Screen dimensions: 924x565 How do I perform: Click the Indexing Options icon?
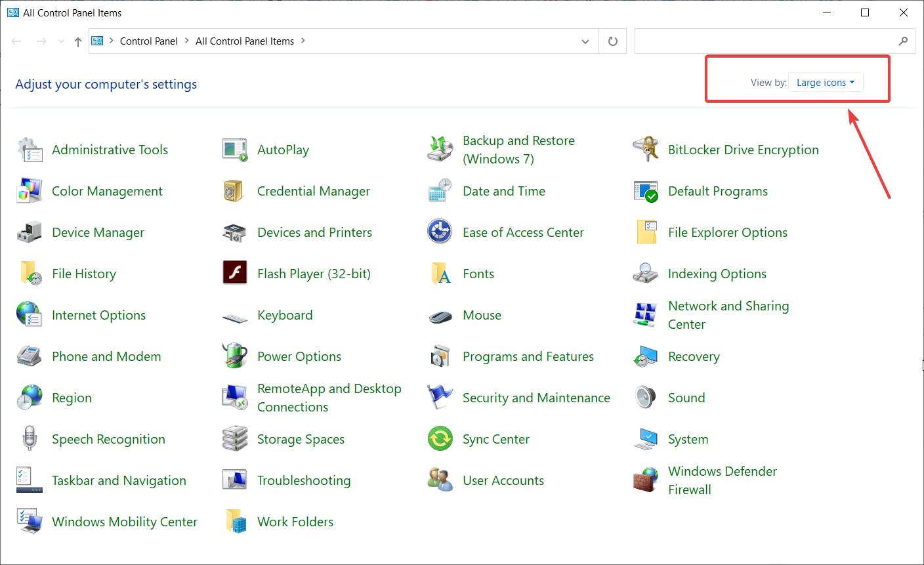pyautogui.click(x=646, y=274)
